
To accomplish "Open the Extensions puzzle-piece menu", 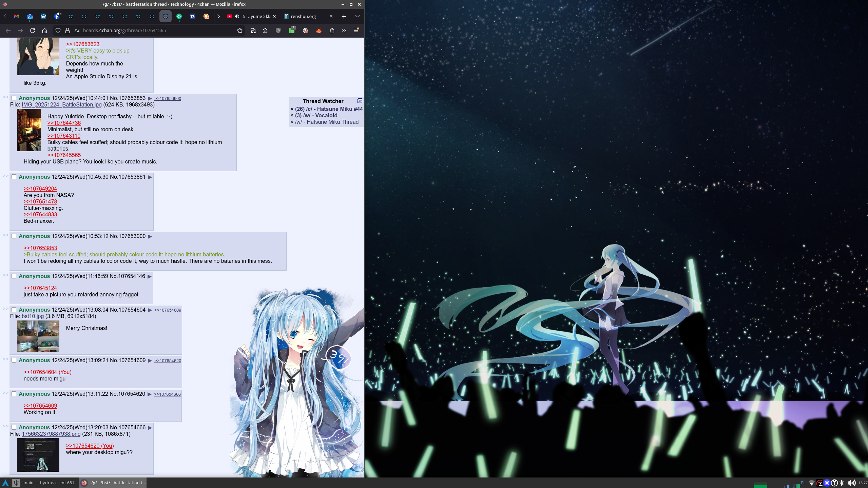I will 332,31.
